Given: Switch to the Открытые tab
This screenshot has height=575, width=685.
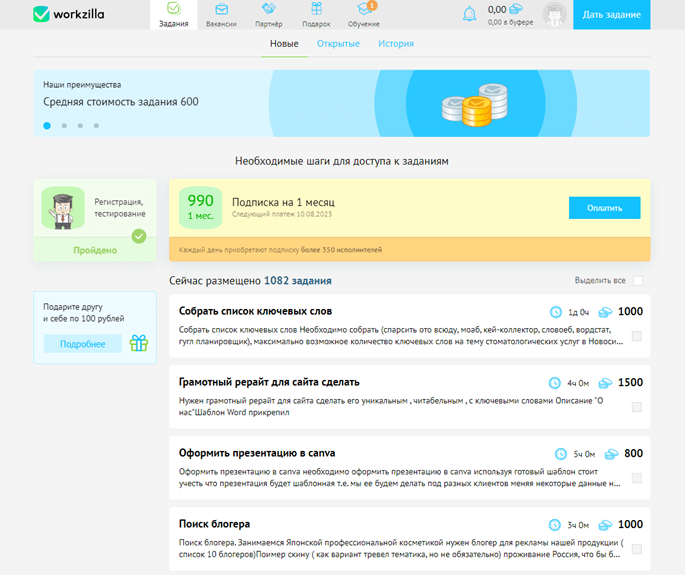Looking at the screenshot, I should (338, 44).
